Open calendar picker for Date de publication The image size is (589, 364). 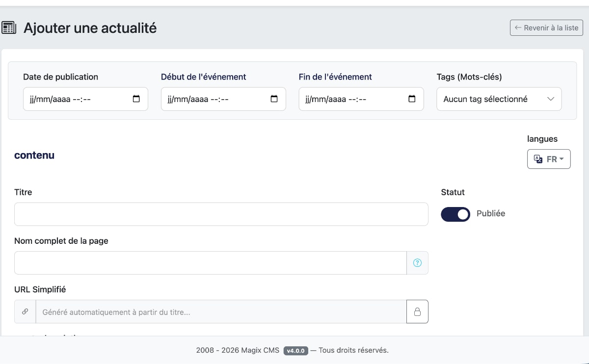click(136, 99)
